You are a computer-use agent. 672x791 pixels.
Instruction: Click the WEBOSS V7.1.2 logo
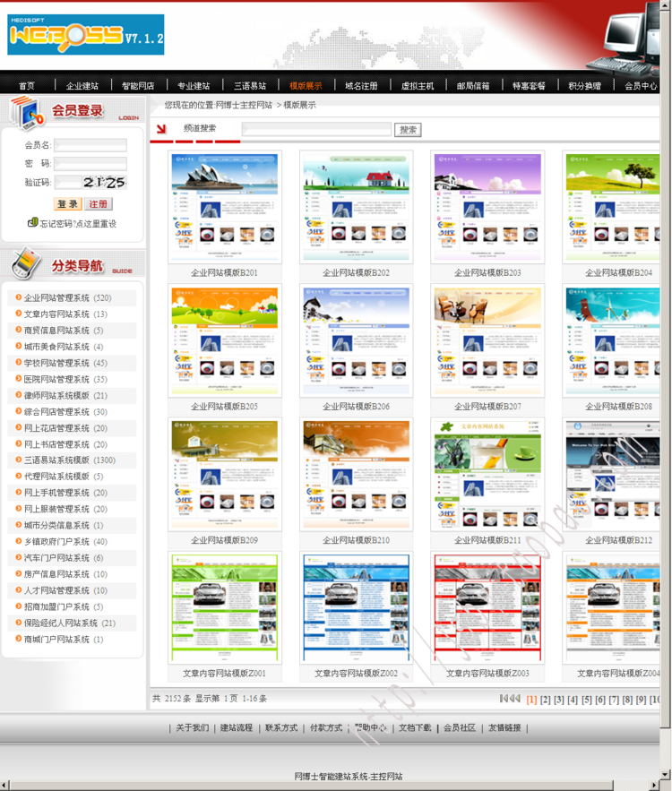pyautogui.click(x=86, y=34)
